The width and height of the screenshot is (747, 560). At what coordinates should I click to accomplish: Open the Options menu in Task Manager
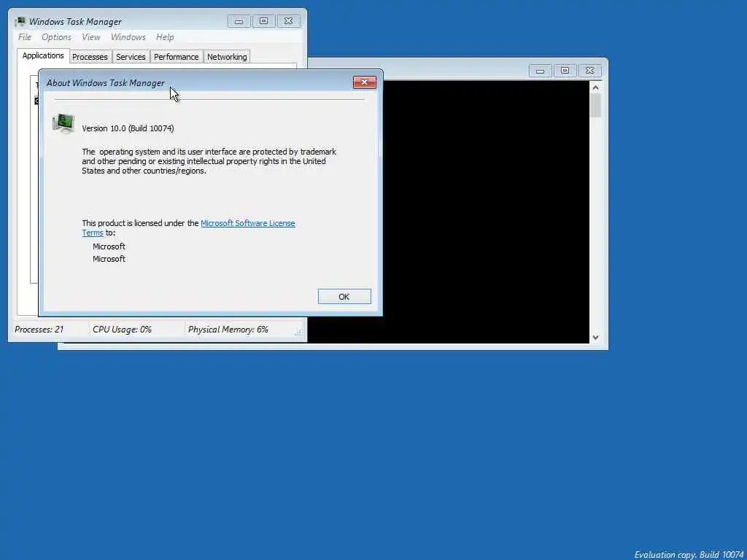[x=56, y=37]
